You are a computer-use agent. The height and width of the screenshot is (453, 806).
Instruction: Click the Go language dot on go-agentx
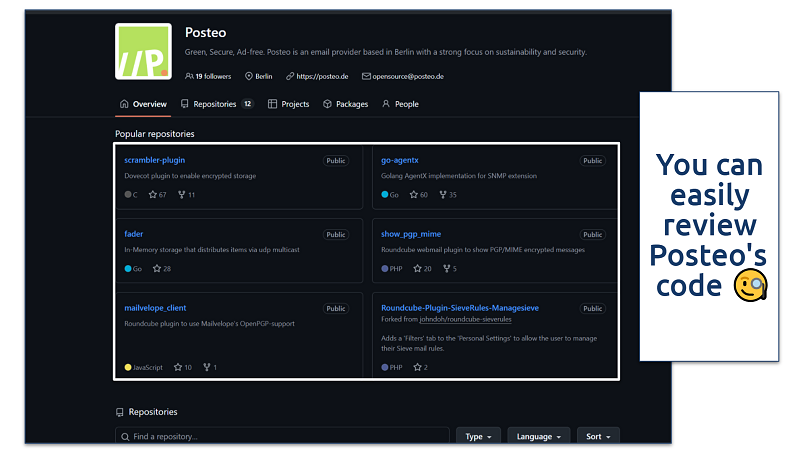(x=385, y=195)
